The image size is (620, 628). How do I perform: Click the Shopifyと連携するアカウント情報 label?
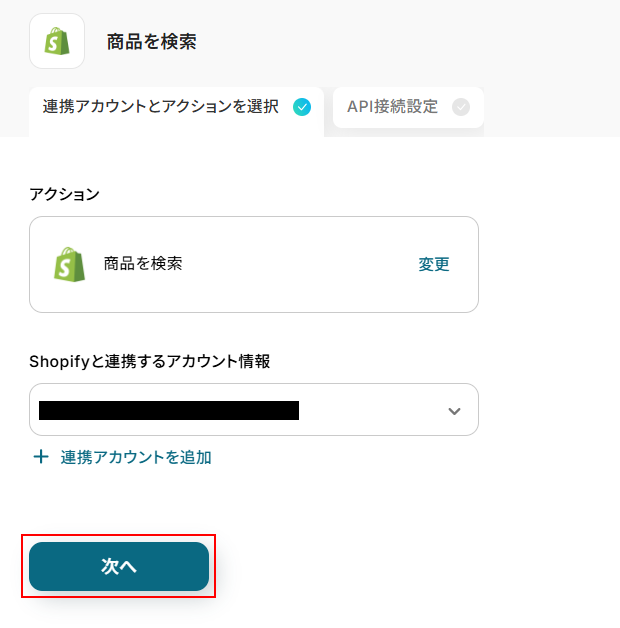coord(150,361)
